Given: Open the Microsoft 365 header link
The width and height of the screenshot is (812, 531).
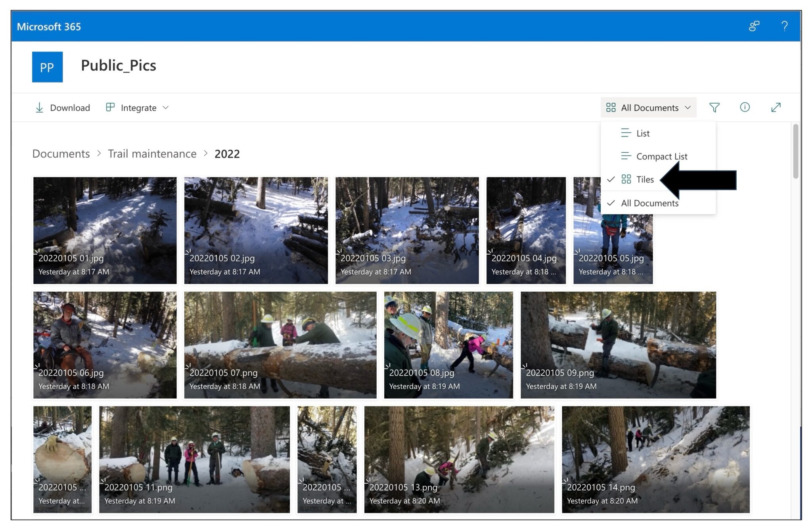Looking at the screenshot, I should coord(49,27).
